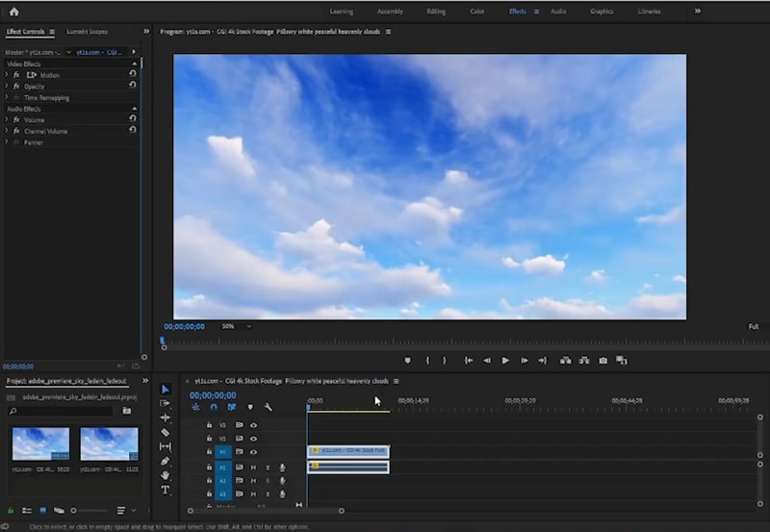770x532 pixels.
Task: Step forward one frame
Action: (x=525, y=360)
